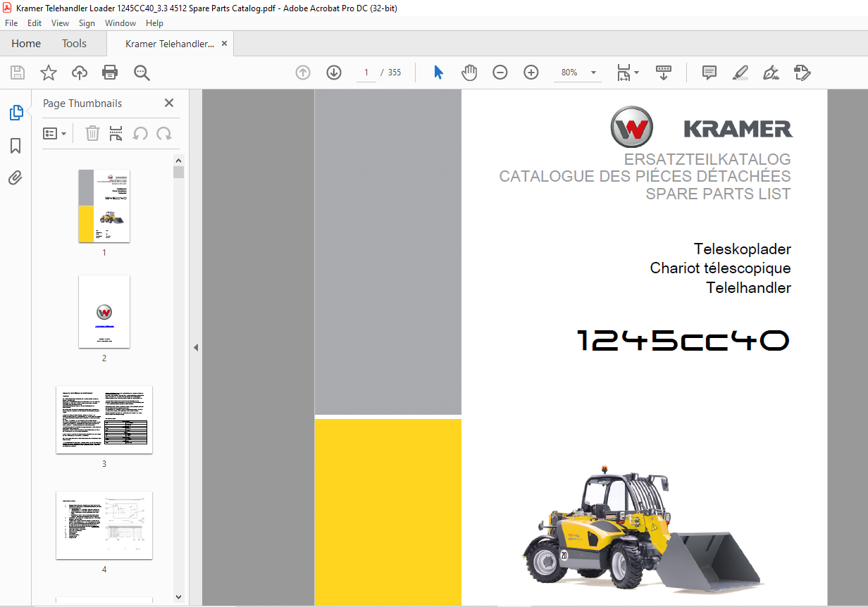Bookmark the file with the star icon
The height and width of the screenshot is (607, 868).
(x=49, y=73)
